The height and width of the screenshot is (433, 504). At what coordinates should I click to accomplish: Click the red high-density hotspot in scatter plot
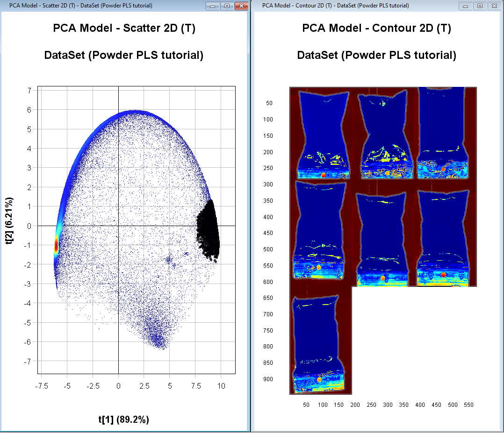click(x=56, y=245)
